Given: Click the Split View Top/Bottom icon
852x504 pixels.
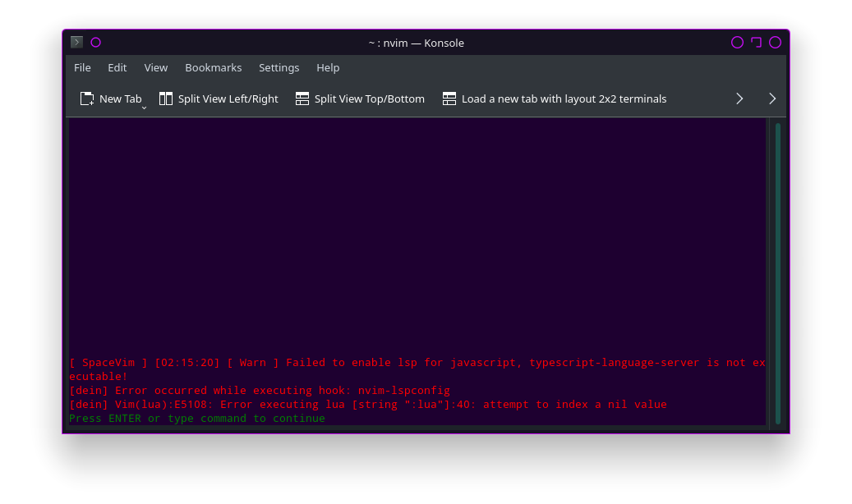Looking at the screenshot, I should 302,99.
